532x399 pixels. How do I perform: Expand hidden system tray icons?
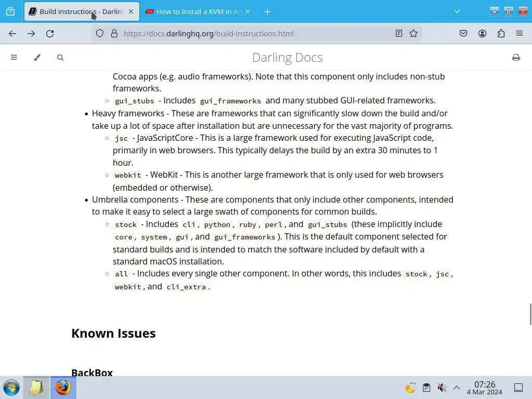pyautogui.click(x=457, y=388)
